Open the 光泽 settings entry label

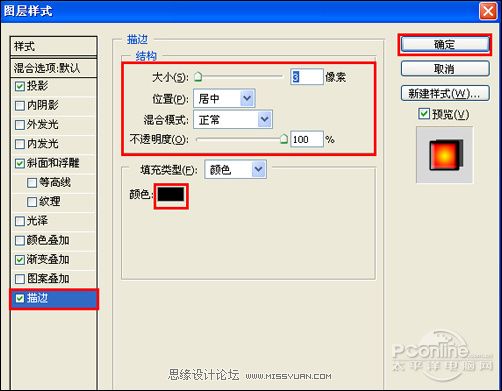[x=37, y=221]
